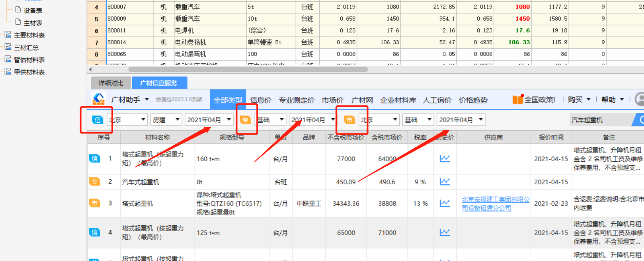Image resolution: width=644 pixels, height=261 pixels.
Task: Select 甲供材料表 in the left tree
Action: pyautogui.click(x=29, y=72)
